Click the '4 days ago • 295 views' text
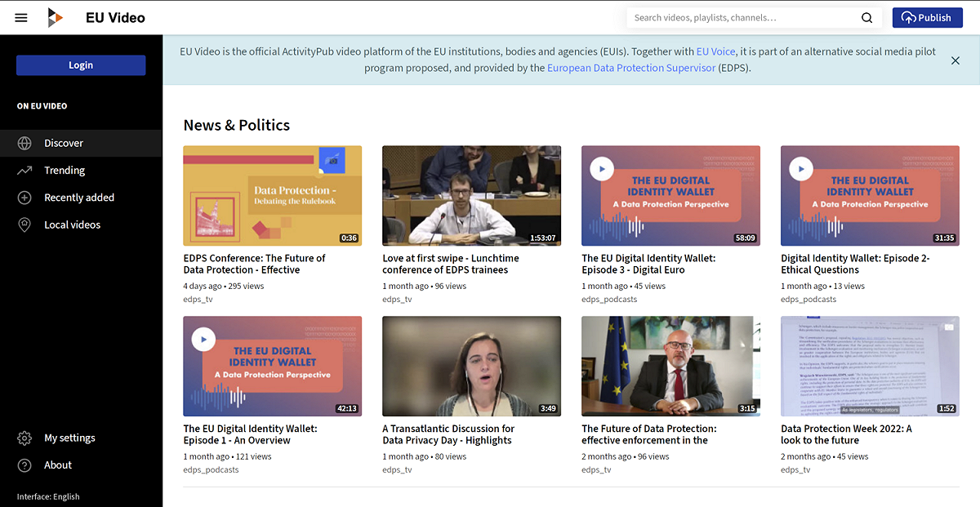Screen dimensions: 980x507 [x=224, y=286]
